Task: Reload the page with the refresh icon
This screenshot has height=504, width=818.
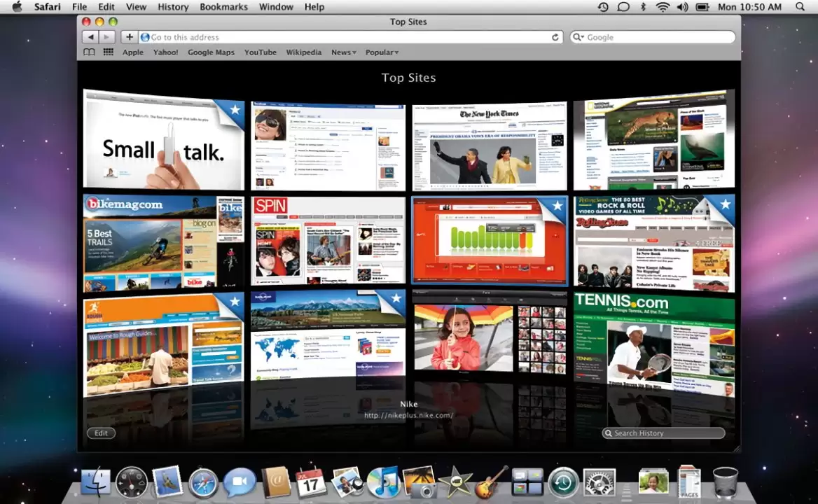Action: click(555, 37)
